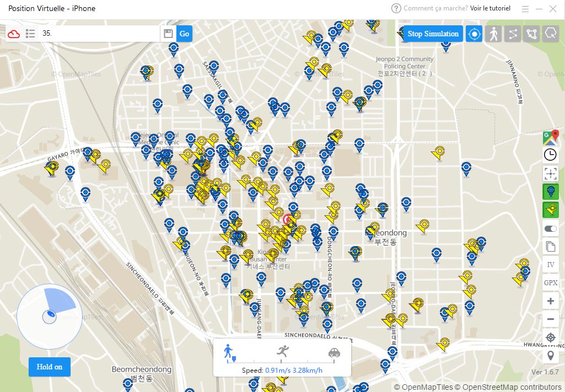Click the red current location marker

click(x=288, y=219)
